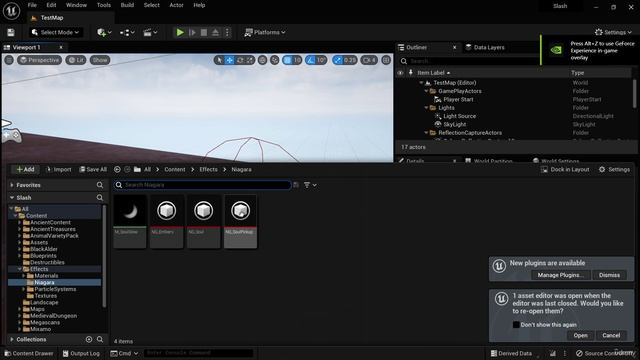Viewport: 640px width, 360px height.
Task: Open the Blueprints toolbar menu
Action: point(127,32)
